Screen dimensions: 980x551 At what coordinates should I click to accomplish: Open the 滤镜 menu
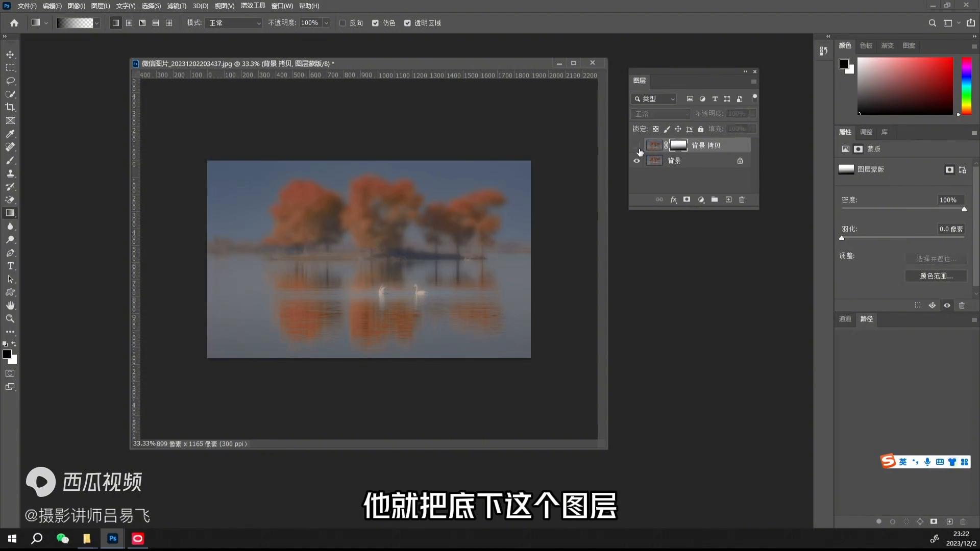click(176, 6)
